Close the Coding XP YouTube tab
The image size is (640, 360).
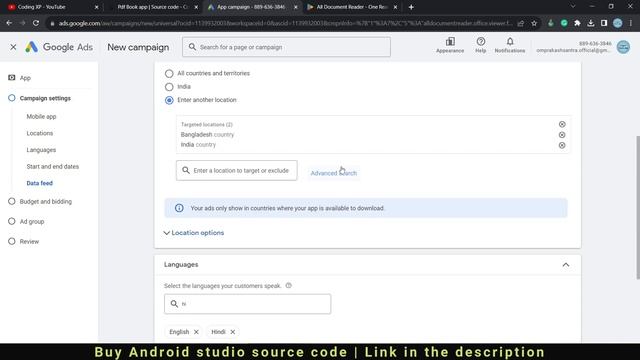click(x=96, y=7)
